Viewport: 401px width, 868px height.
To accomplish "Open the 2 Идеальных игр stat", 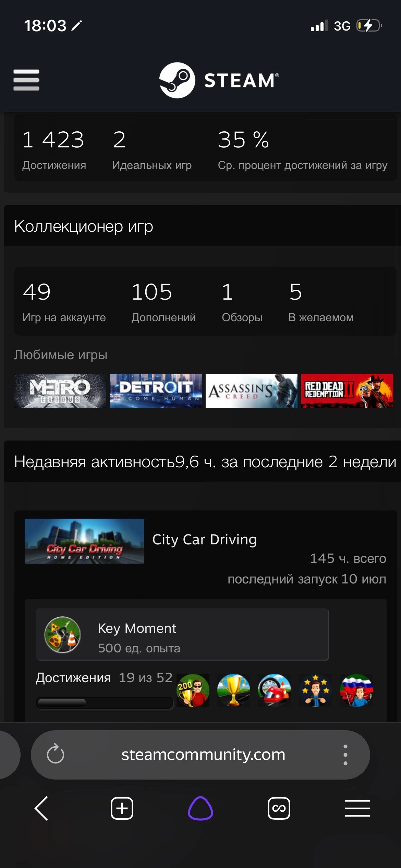I will coord(152,150).
